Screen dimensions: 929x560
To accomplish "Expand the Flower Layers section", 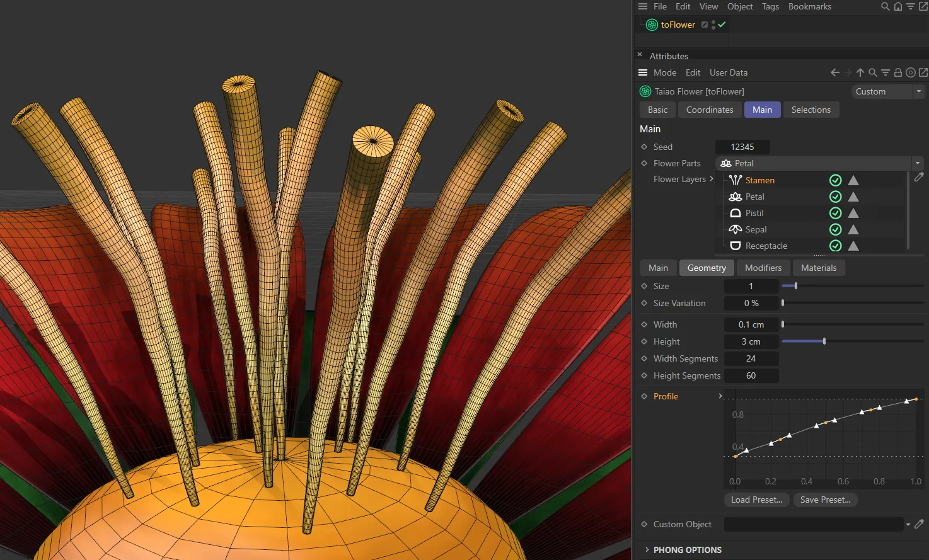I will point(711,179).
